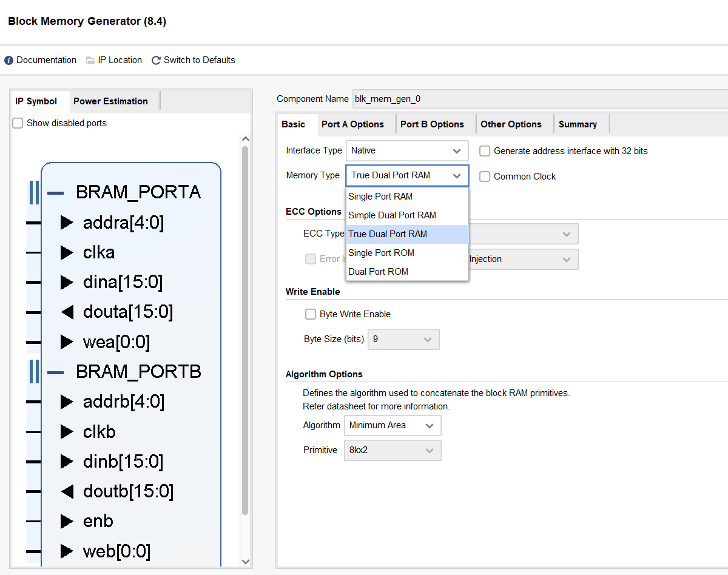Image resolution: width=728 pixels, height=575 pixels.
Task: Click the IP Location folder icon
Action: click(x=90, y=61)
